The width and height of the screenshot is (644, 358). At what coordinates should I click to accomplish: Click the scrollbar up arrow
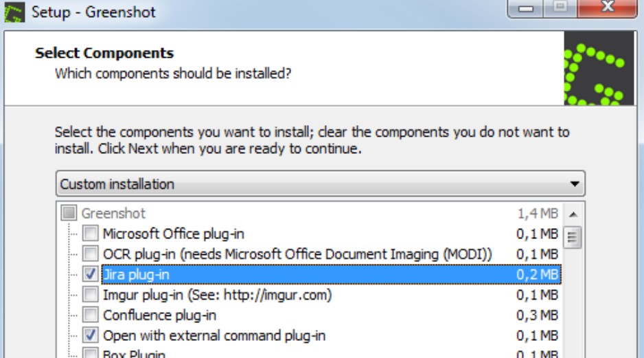[x=574, y=214]
